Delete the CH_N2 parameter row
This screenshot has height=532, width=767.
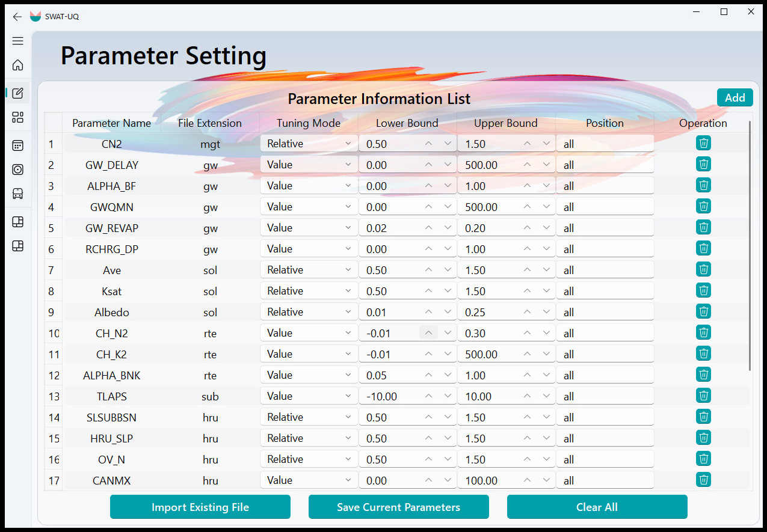703,332
